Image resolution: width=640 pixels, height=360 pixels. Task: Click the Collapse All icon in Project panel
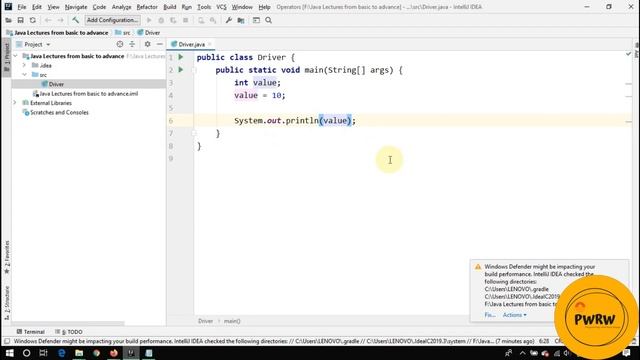[x=132, y=44]
